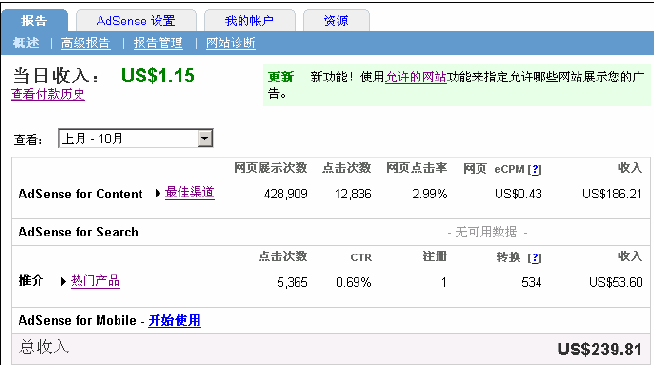Screen dimensions: 654x365
Task: Click 开始使用 for AdSense for Mobile
Action: tap(174, 320)
